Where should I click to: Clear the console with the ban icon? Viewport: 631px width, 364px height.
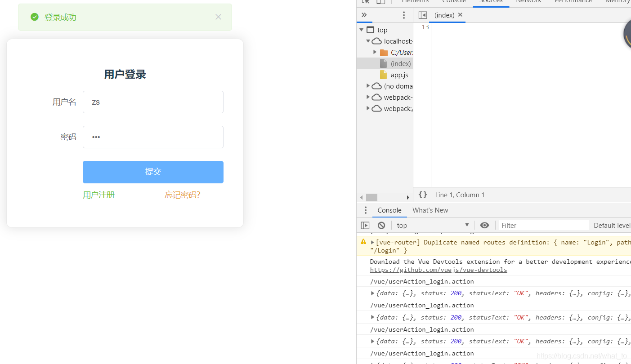pyautogui.click(x=381, y=225)
